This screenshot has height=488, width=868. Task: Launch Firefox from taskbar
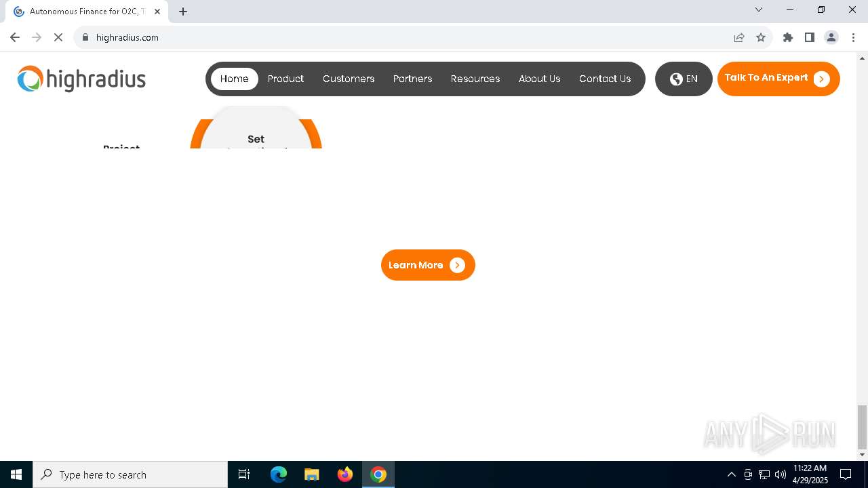[345, 474]
